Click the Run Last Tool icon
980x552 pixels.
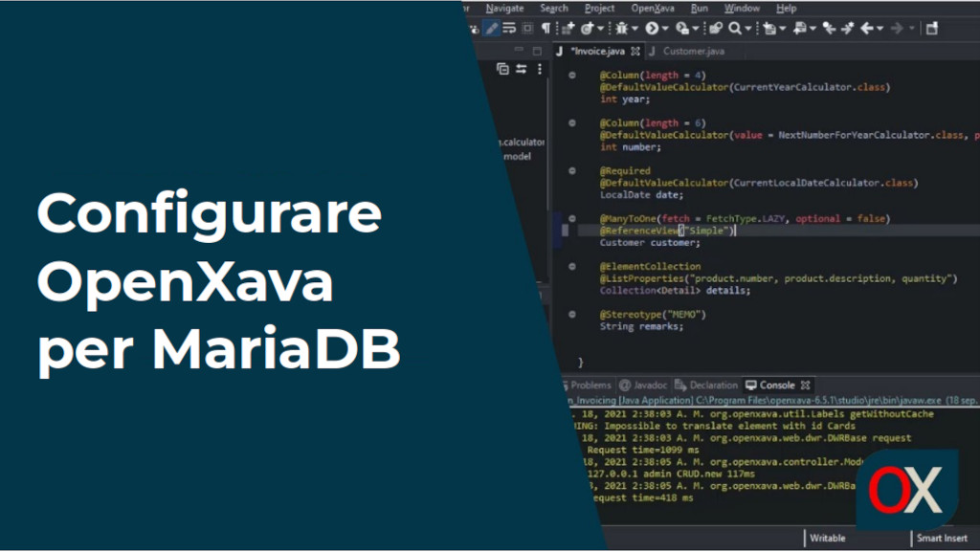(682, 28)
